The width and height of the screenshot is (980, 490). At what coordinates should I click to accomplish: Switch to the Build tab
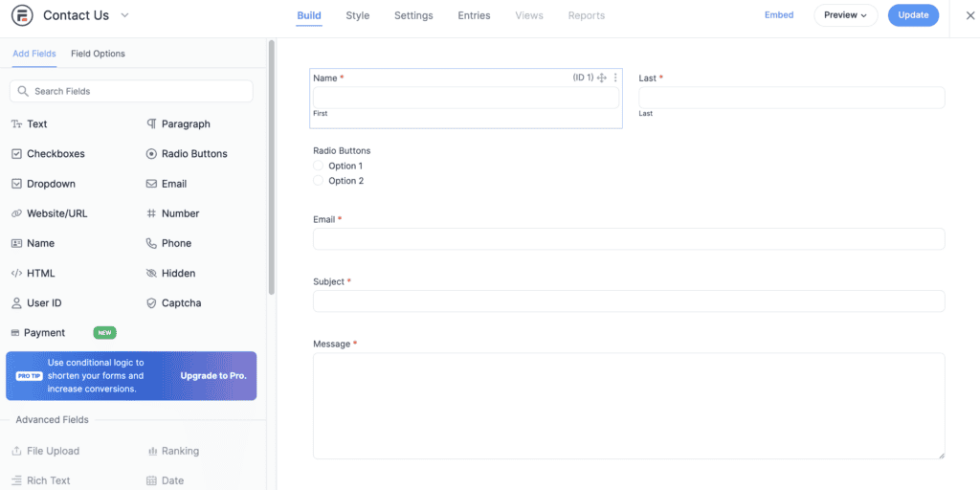coord(309,15)
